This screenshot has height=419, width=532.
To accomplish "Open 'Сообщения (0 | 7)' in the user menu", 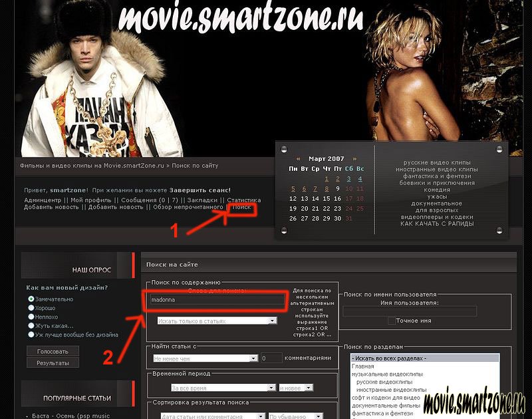I will tap(150, 200).
